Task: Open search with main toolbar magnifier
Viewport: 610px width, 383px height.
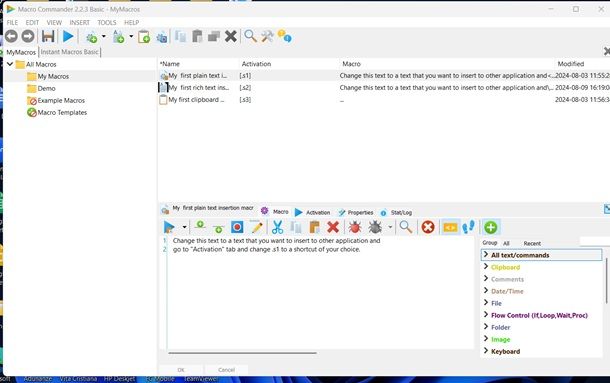Action: tap(250, 37)
